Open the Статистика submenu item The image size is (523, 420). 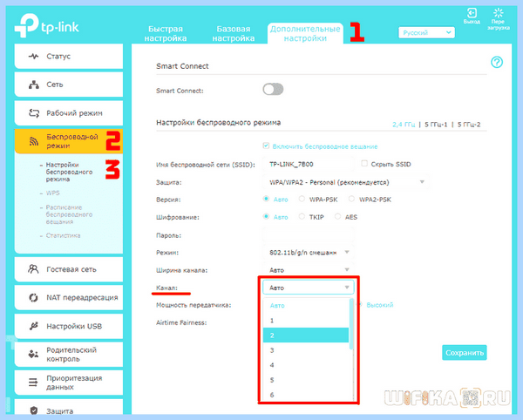point(63,235)
